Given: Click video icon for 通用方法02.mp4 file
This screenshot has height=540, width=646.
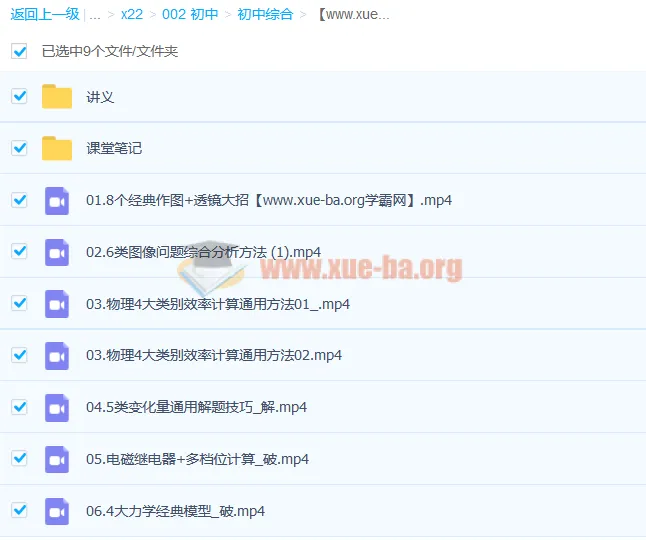Looking at the screenshot, I should tap(57, 355).
